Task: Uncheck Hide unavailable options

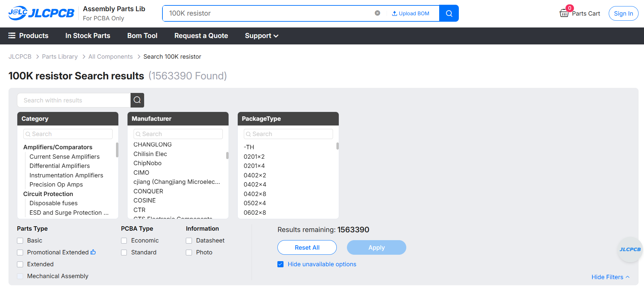Action: pyautogui.click(x=280, y=264)
